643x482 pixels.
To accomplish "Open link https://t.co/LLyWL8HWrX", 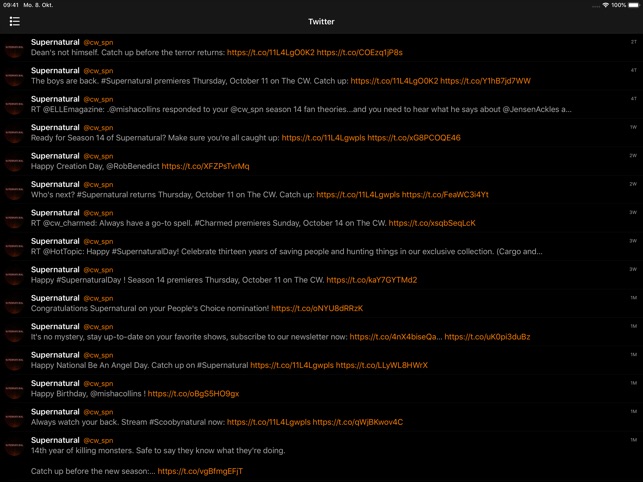I will coord(382,365).
